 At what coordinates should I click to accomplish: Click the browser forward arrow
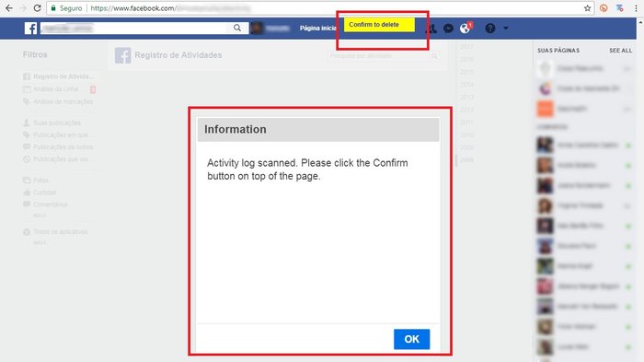(x=23, y=7)
